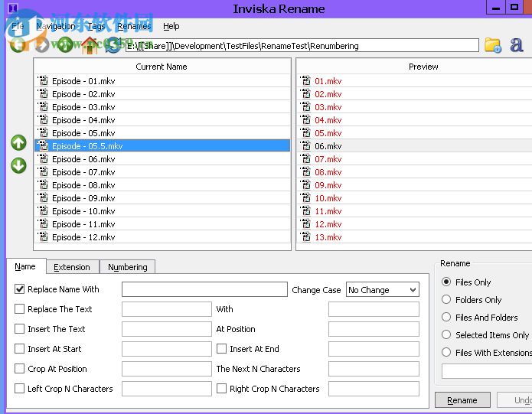The width and height of the screenshot is (532, 414).
Task: Click the letter 'a' icon in toolbar
Action: (x=517, y=45)
